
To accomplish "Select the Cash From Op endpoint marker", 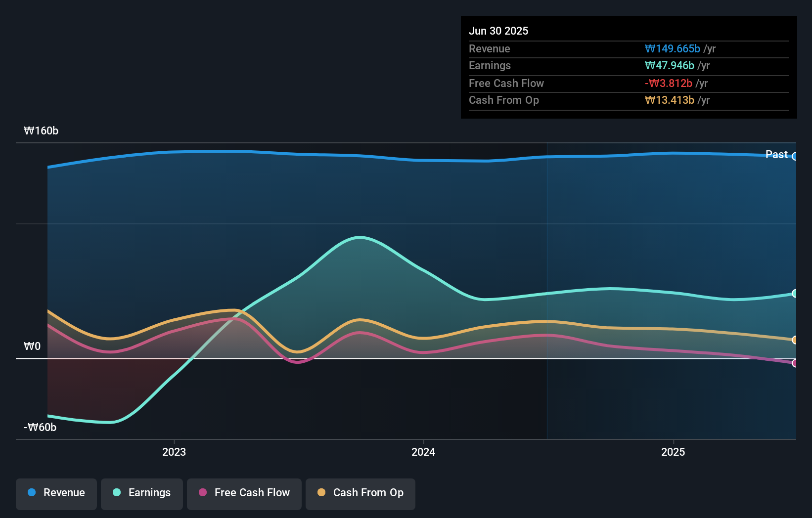I will [795, 340].
